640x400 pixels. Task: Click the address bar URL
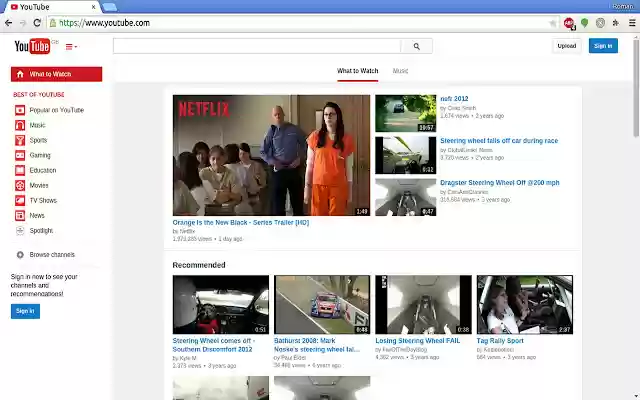104,23
